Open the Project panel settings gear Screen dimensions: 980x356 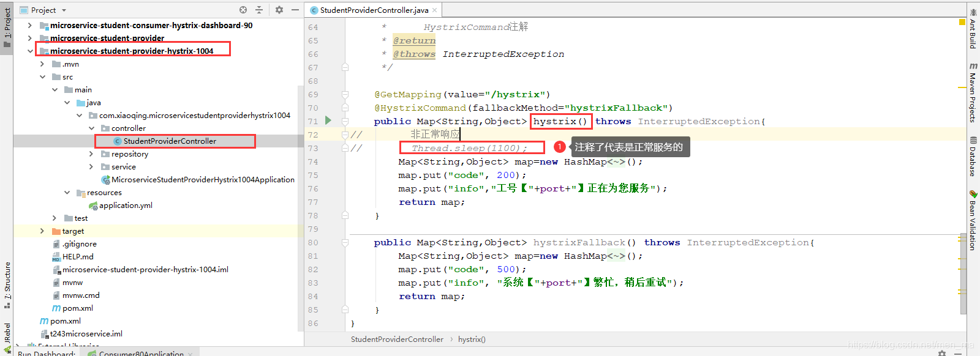(x=279, y=10)
